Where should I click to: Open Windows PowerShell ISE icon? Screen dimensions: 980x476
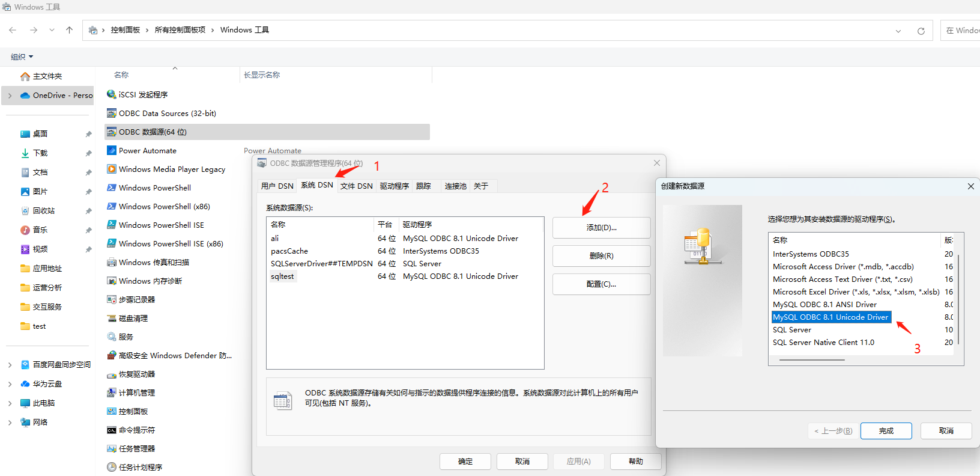pos(111,225)
